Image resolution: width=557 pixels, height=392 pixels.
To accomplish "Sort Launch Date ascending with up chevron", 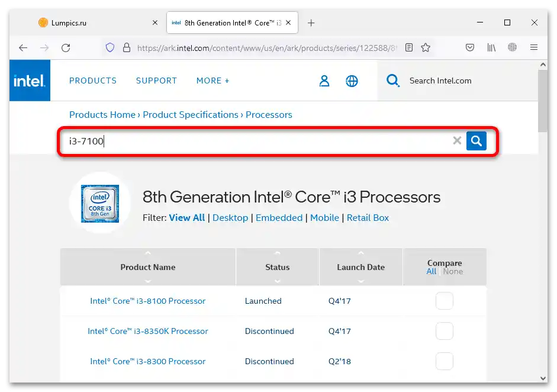I will pyautogui.click(x=361, y=253).
